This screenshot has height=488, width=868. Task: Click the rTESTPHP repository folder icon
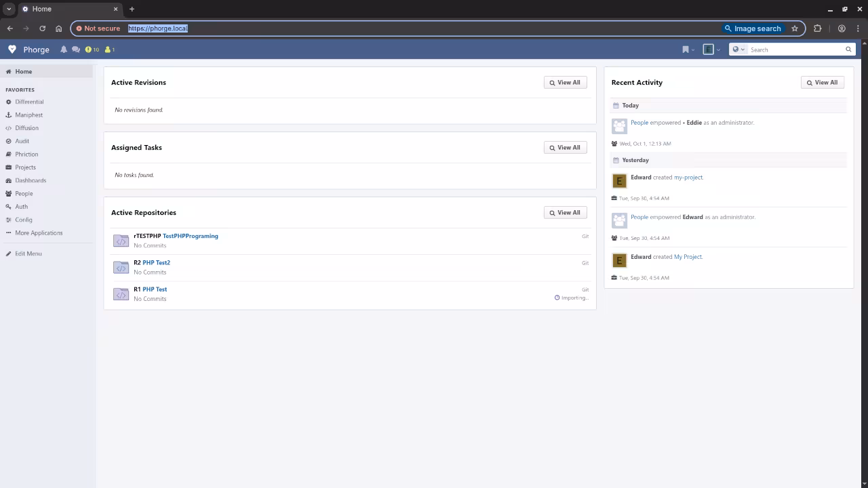[x=121, y=241]
